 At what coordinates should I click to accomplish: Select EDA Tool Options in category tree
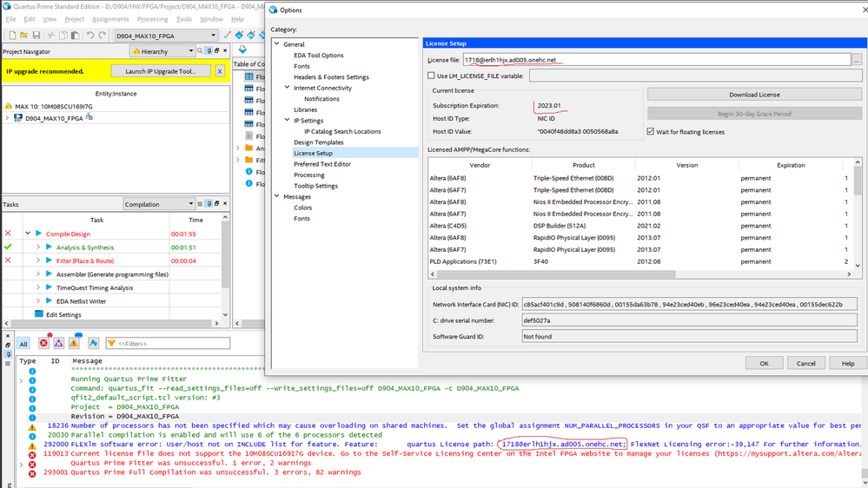point(318,56)
